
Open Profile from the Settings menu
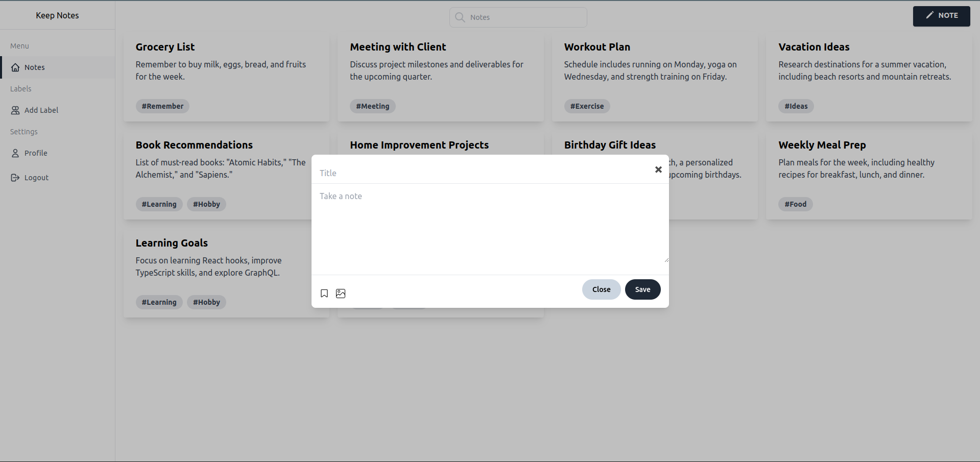click(x=36, y=153)
